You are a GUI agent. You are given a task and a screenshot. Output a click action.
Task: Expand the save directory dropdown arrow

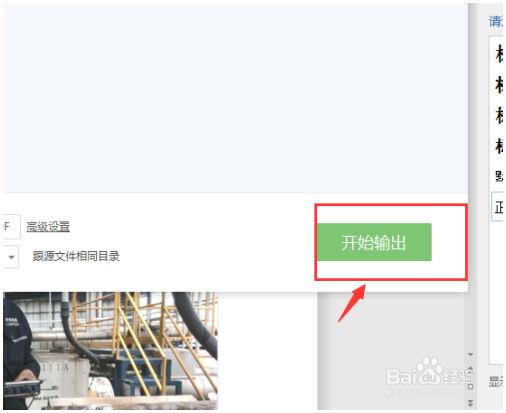(x=11, y=257)
